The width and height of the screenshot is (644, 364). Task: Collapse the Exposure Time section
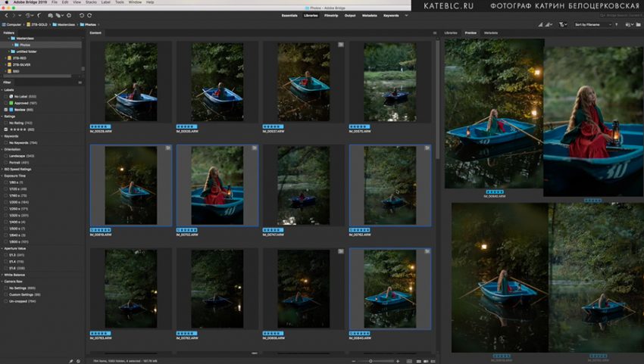point(2,176)
